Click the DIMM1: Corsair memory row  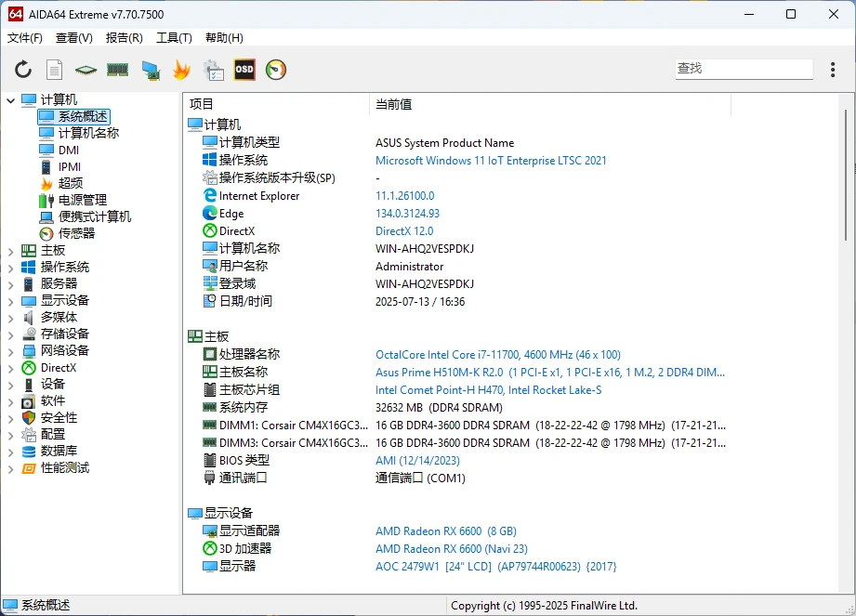tap(464, 425)
